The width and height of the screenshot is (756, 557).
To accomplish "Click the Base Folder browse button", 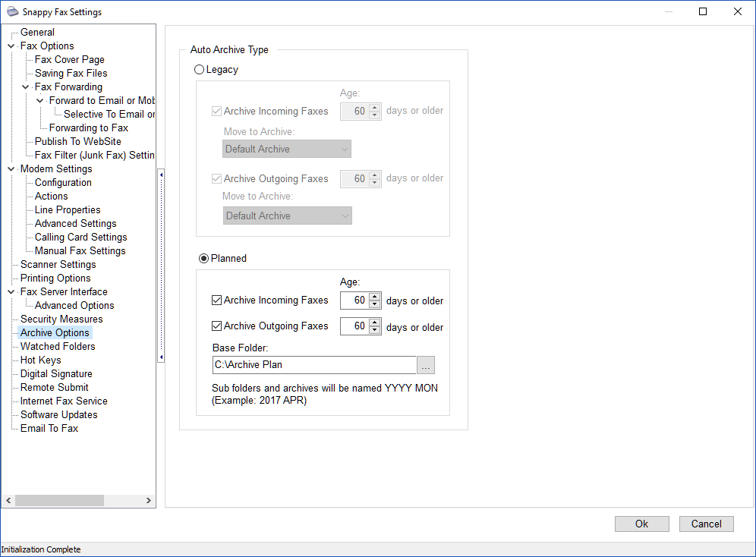I will pyautogui.click(x=426, y=366).
